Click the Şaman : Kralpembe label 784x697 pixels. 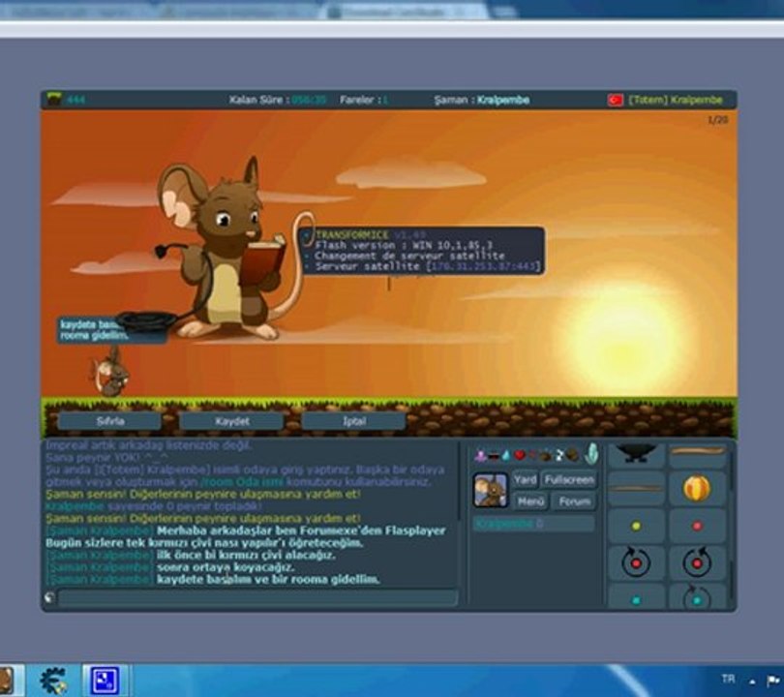coord(482,100)
